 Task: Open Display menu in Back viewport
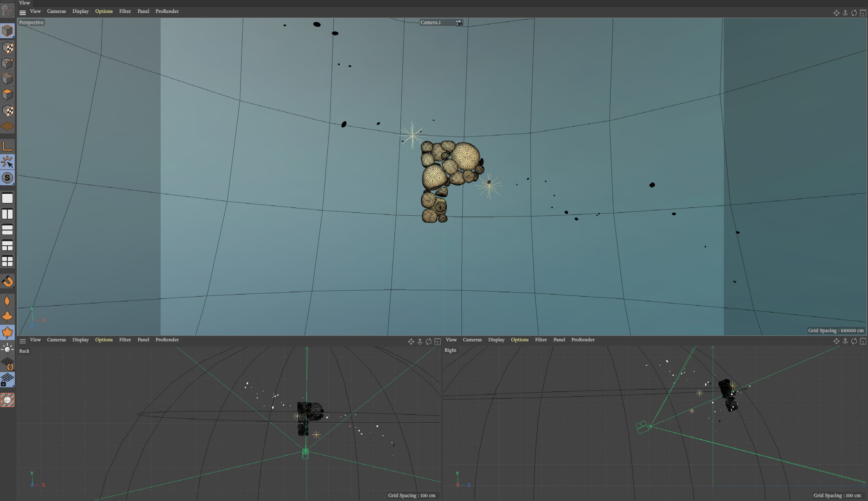[x=80, y=339]
